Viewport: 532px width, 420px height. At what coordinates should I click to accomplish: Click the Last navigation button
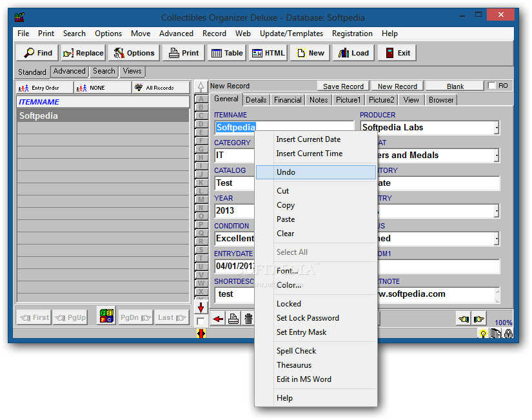(x=172, y=317)
